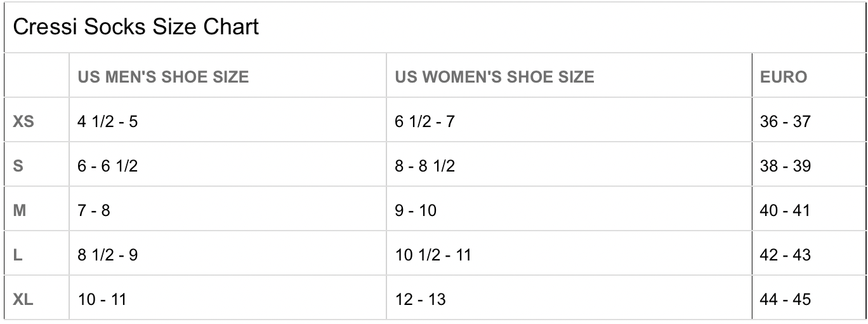Click the M size row label
868x324 pixels.
pos(20,210)
